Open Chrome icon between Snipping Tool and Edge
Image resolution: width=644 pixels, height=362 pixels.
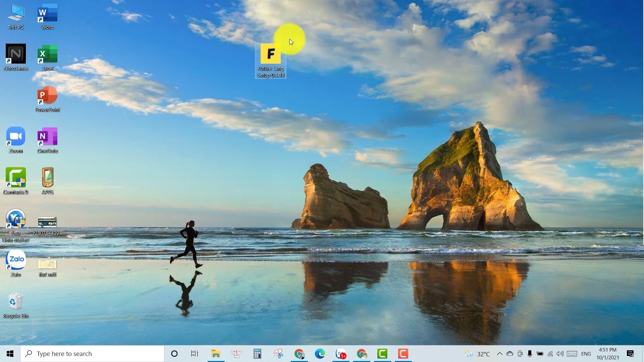(x=299, y=354)
